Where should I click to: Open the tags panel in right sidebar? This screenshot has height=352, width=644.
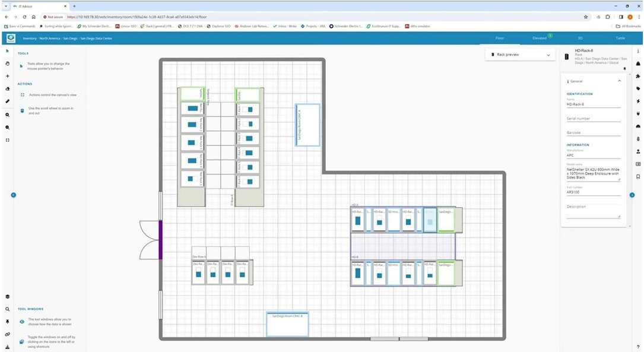638,88
